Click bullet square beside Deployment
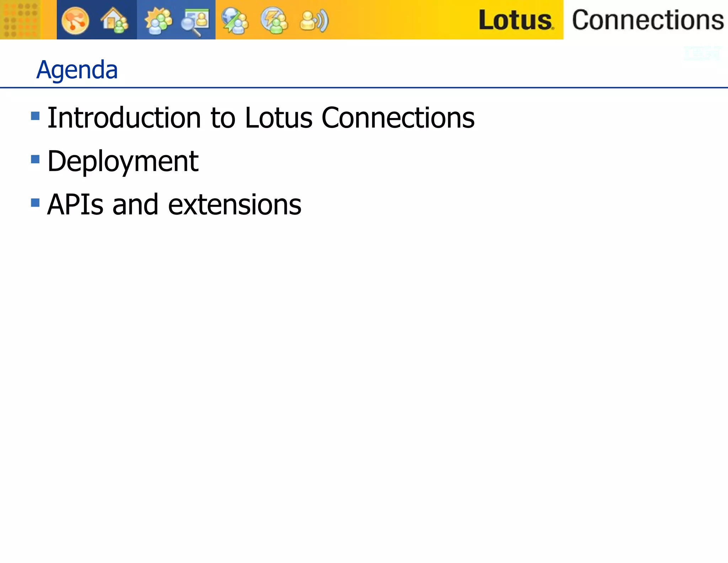Image resolution: width=728 pixels, height=563 pixels. tap(35, 159)
